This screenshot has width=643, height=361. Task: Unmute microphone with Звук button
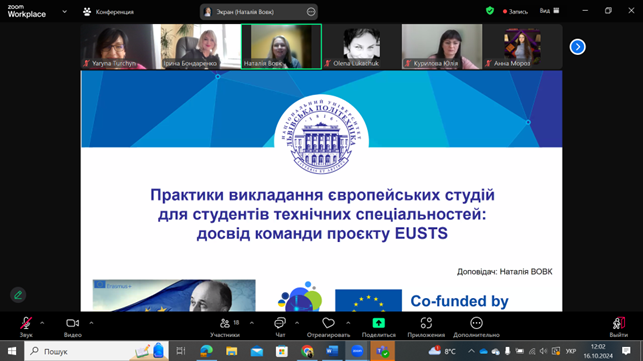(26, 327)
